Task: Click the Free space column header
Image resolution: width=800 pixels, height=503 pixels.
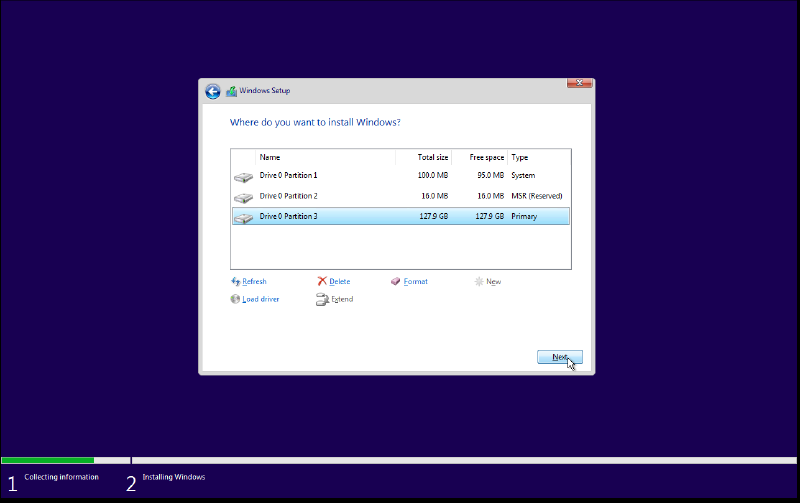Action: (480, 157)
